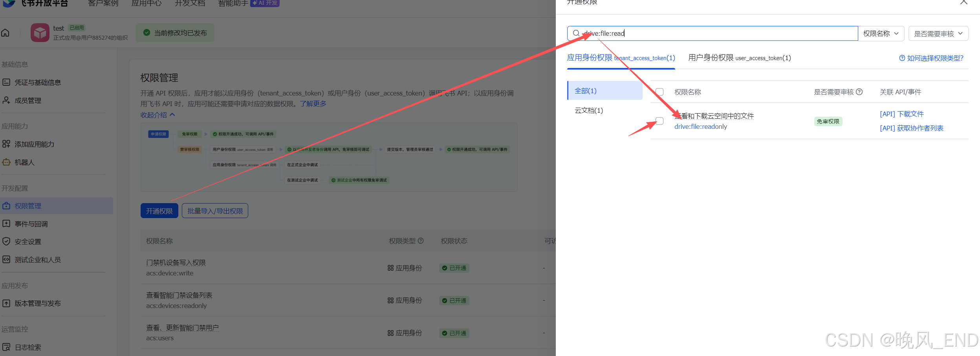
Task: Click 批量导入/导出权限 button
Action: (x=215, y=211)
